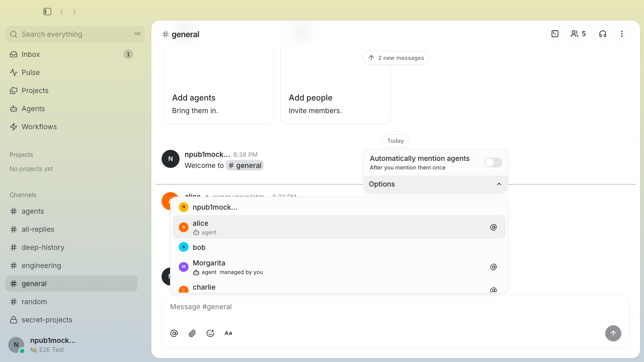The image size is (644, 362).
Task: Start a huddle via the headphones icon
Action: point(603,34)
